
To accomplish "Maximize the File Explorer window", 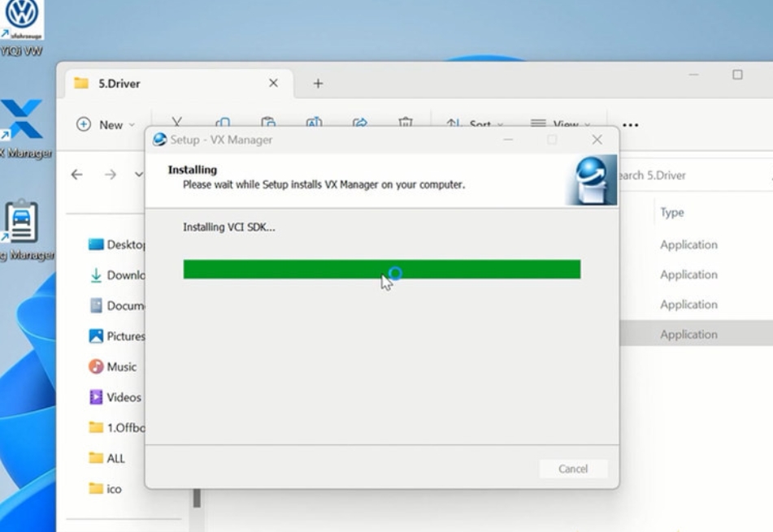I will click(x=737, y=75).
